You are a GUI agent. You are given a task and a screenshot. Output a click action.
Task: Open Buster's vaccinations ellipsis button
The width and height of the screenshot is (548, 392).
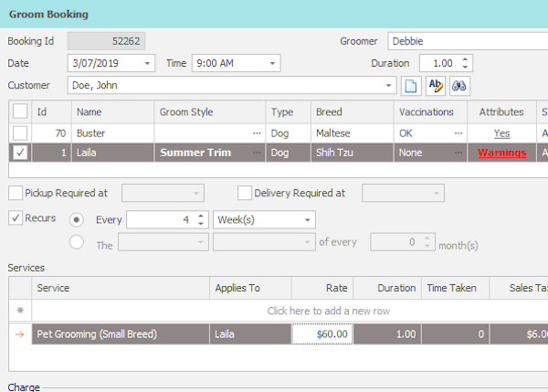click(458, 133)
